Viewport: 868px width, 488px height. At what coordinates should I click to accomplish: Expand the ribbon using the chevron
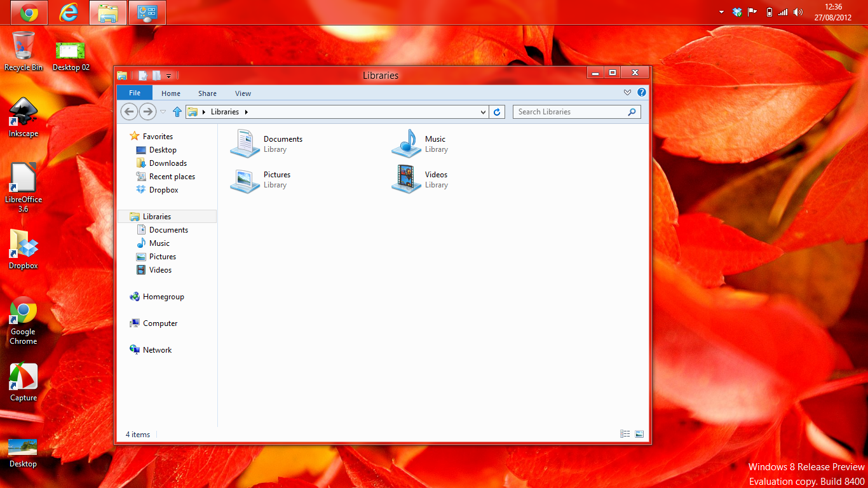coord(627,93)
